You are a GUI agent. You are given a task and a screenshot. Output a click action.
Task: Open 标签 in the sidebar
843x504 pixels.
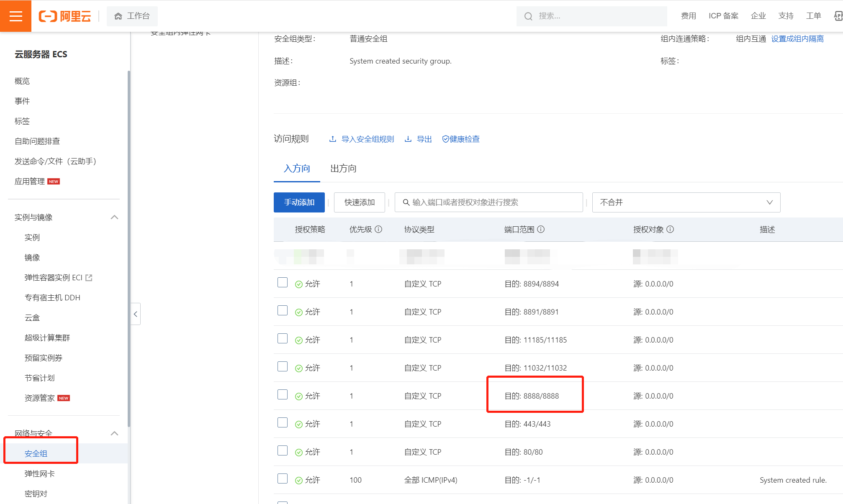[x=22, y=121]
